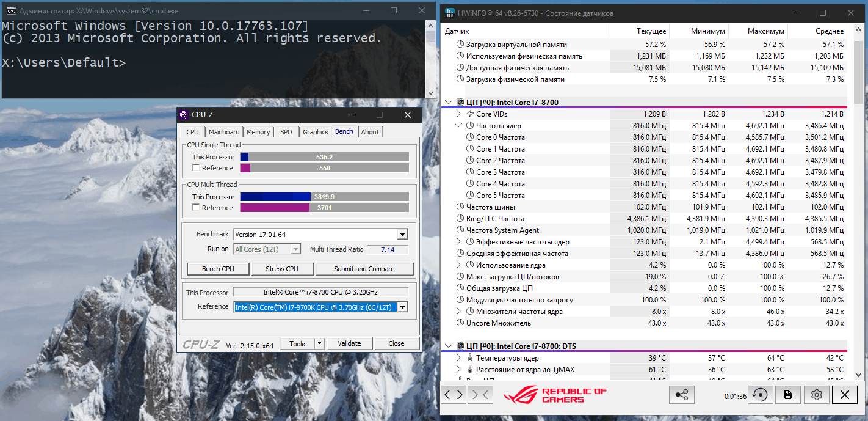Click the lightning bolt icon next to Core VIDs
The height and width of the screenshot is (421, 868).
click(470, 114)
